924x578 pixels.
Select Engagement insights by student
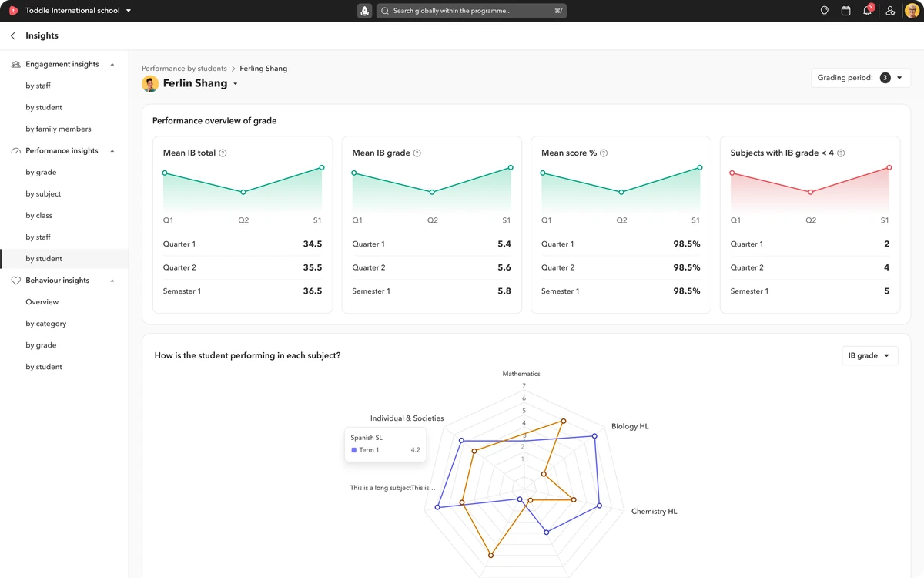pos(44,107)
